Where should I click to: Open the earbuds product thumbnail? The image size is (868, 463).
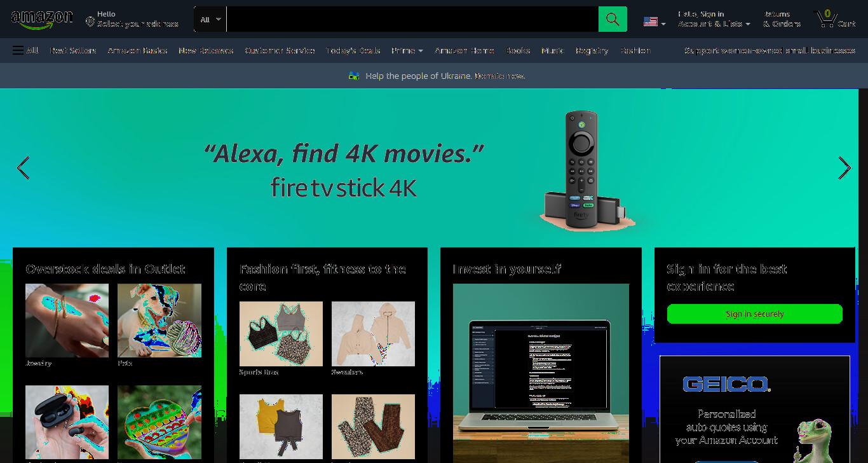pos(67,422)
